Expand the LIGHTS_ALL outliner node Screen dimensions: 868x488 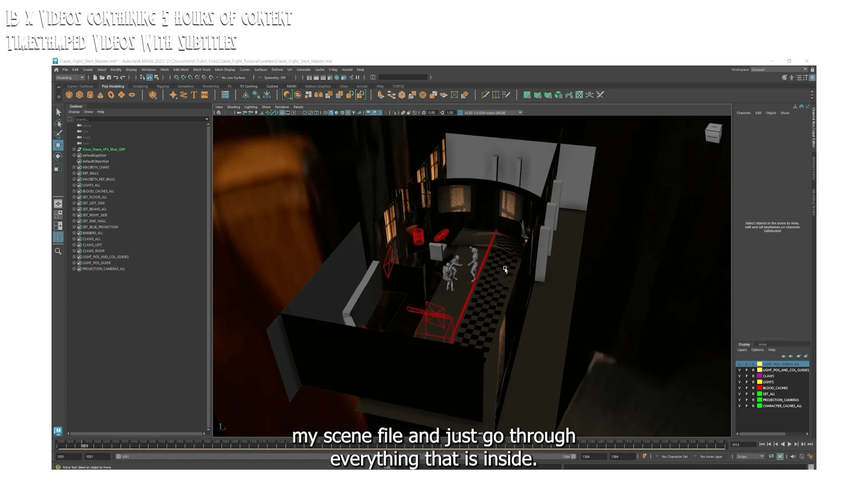[x=74, y=185]
